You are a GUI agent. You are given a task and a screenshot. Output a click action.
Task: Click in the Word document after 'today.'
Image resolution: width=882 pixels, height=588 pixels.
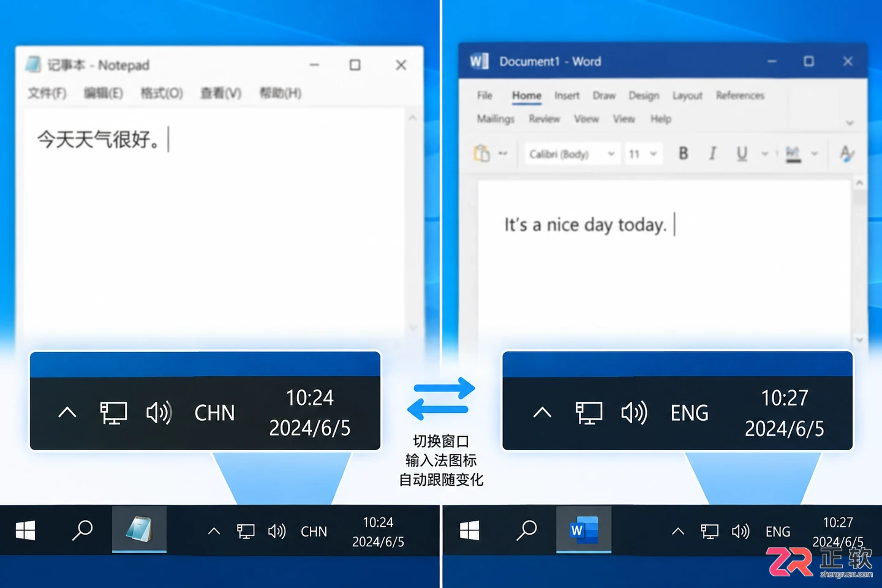[x=674, y=225]
